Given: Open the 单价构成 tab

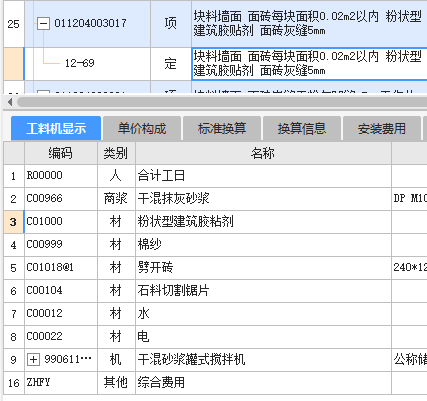Looking at the screenshot, I should [x=142, y=128].
